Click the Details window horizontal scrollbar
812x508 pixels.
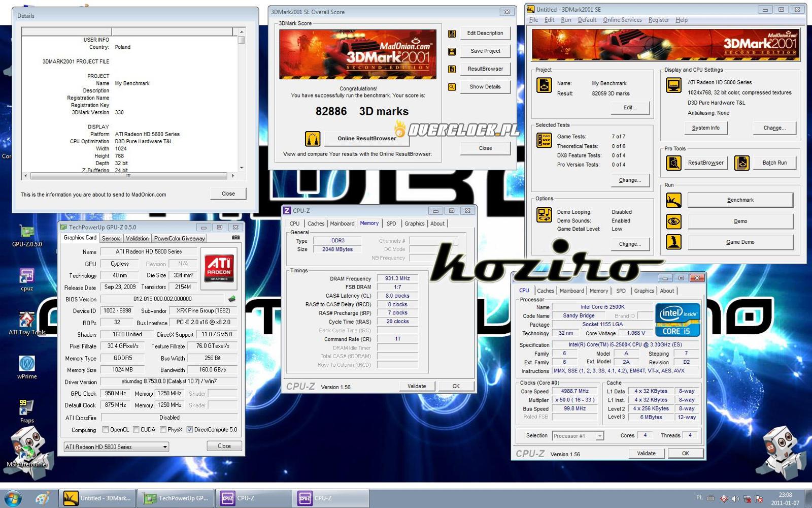point(129,176)
